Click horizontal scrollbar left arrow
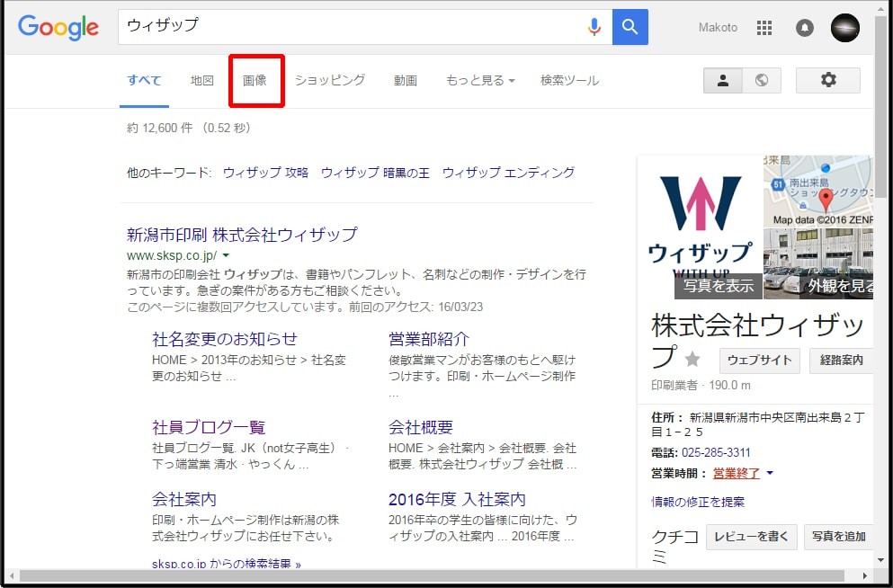The image size is (893, 588). point(12,576)
